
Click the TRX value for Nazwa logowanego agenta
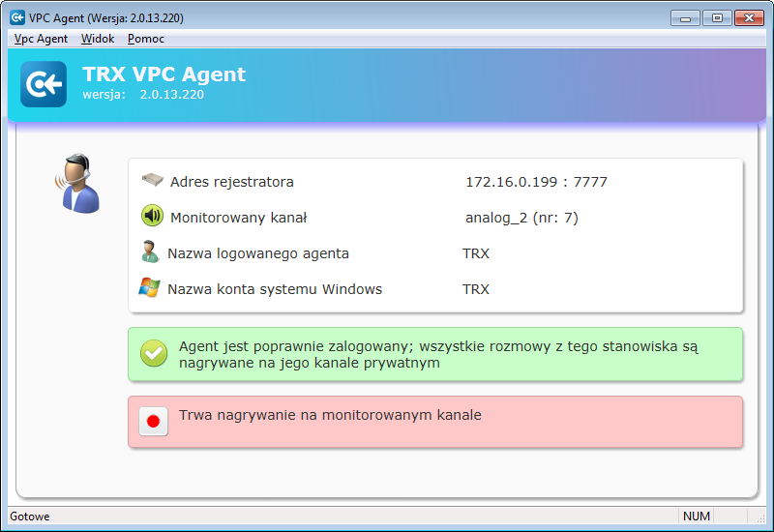click(x=476, y=253)
